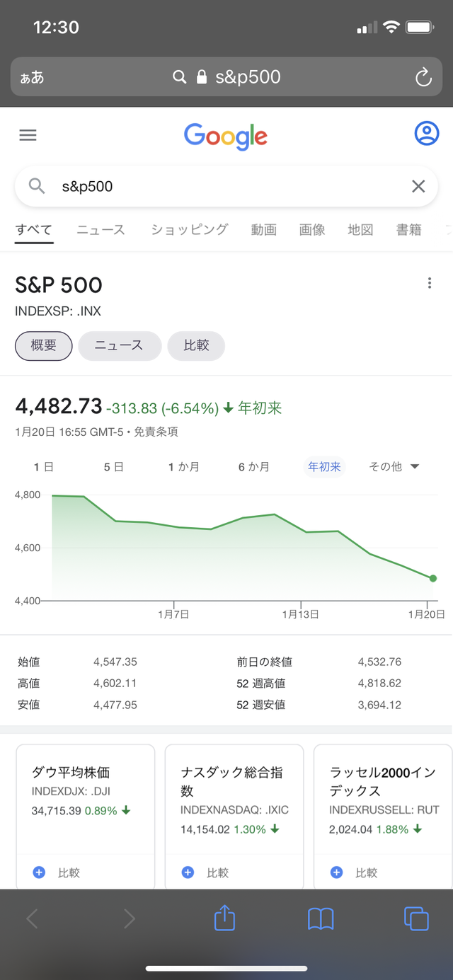Switch chart to 1か月 range
This screenshot has height=980, width=453.
184,467
